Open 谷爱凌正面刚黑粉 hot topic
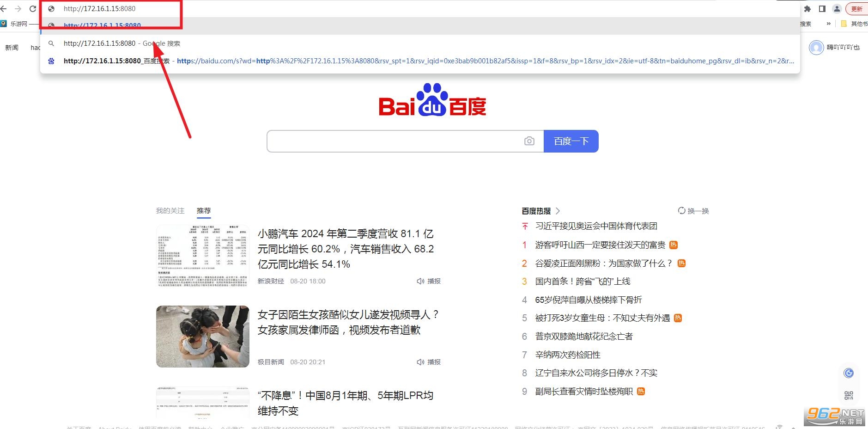868x429 pixels. 604,264
